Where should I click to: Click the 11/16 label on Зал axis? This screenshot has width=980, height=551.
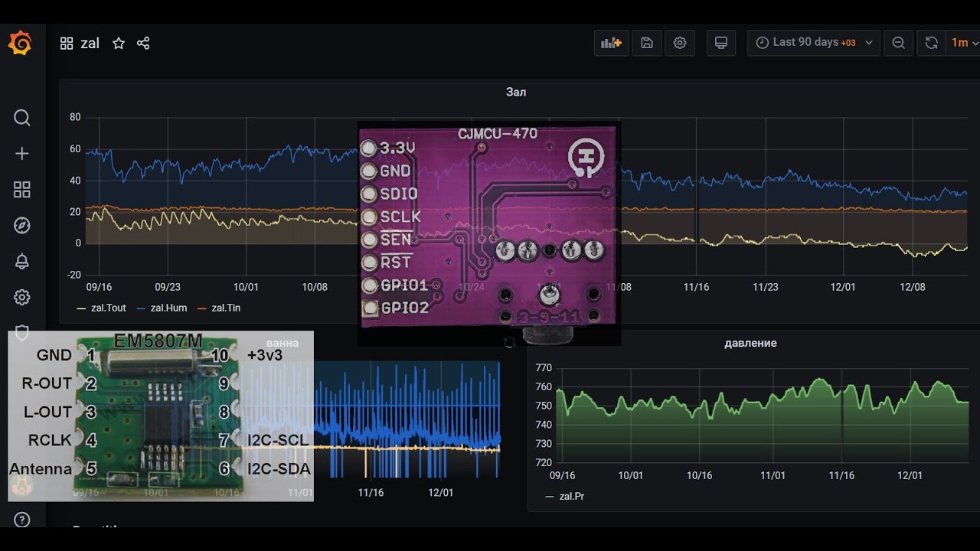(695, 287)
